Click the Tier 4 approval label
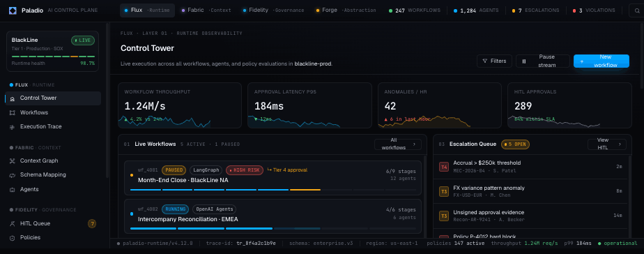 click(x=287, y=170)
